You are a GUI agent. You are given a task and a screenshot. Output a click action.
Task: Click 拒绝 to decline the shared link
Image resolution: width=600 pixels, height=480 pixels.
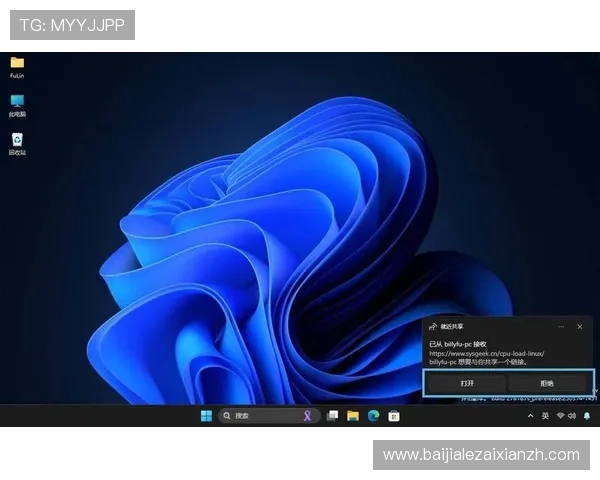547,383
